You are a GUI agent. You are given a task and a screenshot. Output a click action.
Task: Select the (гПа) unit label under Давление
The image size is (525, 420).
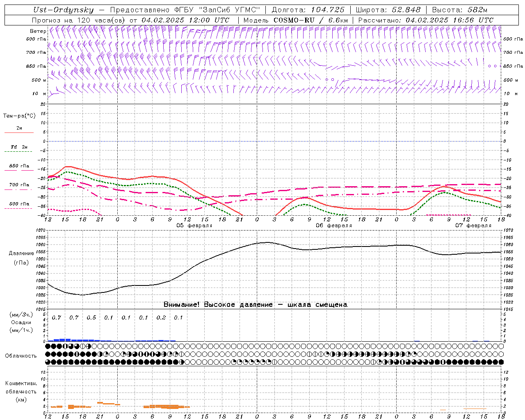click(21, 263)
